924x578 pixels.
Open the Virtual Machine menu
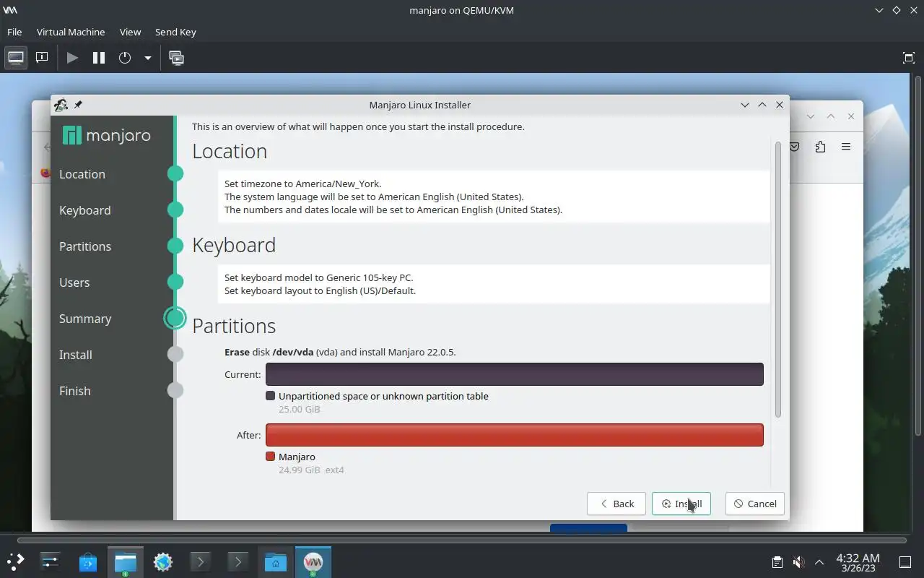[x=71, y=32]
